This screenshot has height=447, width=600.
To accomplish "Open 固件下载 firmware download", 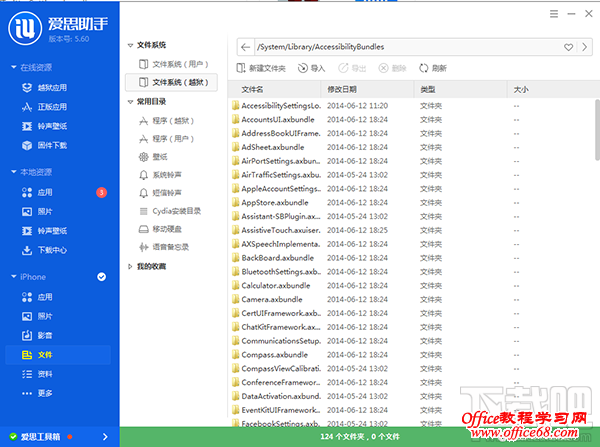I will (x=44, y=145).
